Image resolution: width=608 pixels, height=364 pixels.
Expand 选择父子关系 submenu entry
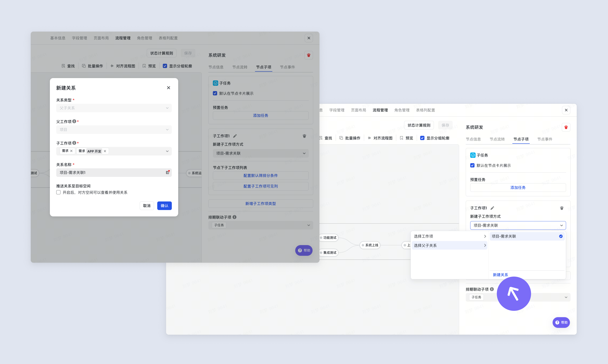[x=449, y=246]
